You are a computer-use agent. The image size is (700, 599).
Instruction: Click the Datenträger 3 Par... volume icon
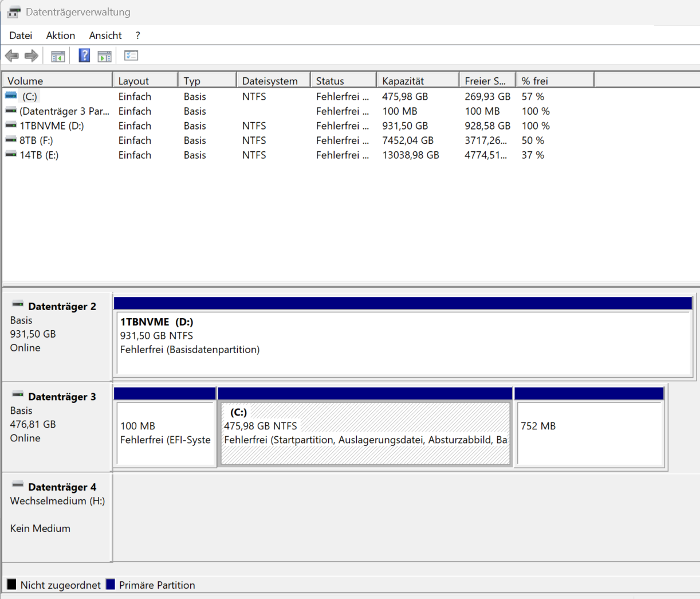pyautogui.click(x=11, y=111)
